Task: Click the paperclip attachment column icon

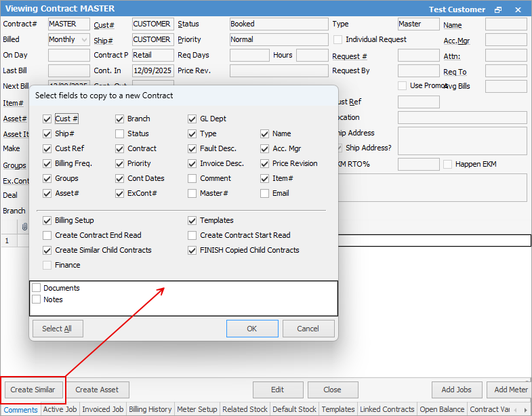Action: (x=24, y=226)
